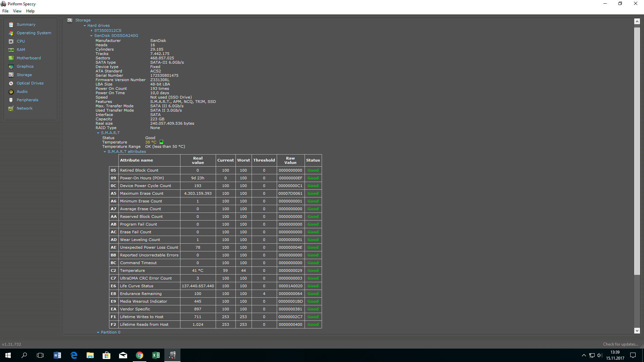
Task: Click the Check for updates link
Action: 620,344
